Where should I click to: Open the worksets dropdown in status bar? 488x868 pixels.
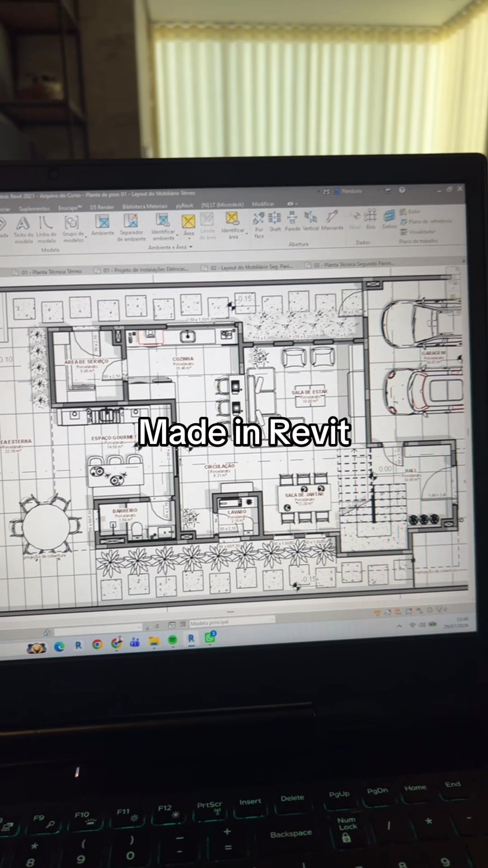[99, 631]
